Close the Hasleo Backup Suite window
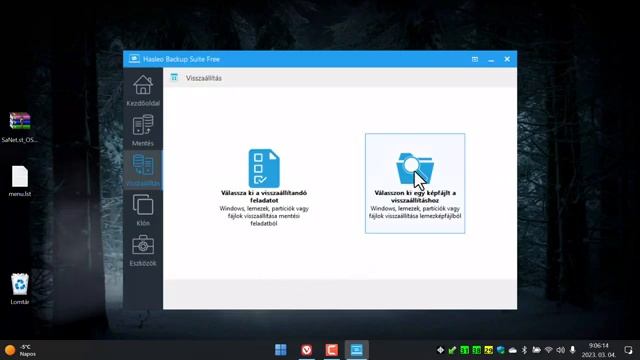Screen dimensions: 640x360 click(x=507, y=59)
